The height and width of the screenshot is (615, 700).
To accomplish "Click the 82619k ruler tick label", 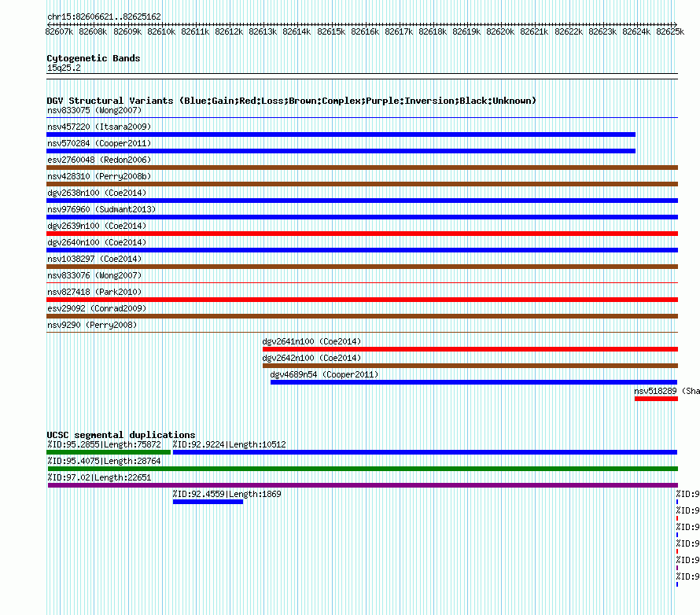I will [x=466, y=31].
